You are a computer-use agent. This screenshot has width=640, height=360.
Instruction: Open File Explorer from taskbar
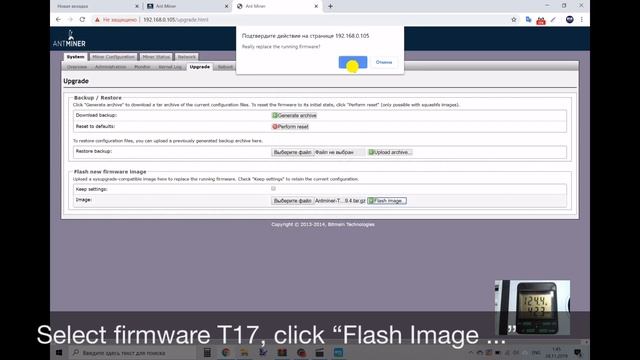tap(244, 352)
